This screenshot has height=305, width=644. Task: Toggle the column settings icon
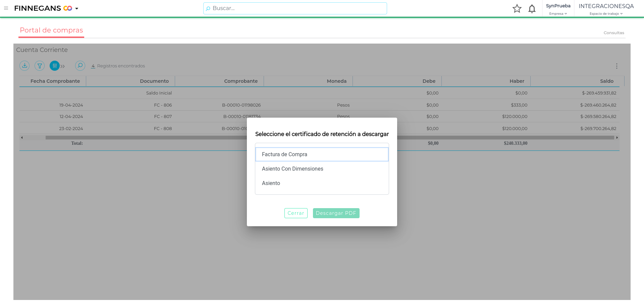tap(54, 66)
